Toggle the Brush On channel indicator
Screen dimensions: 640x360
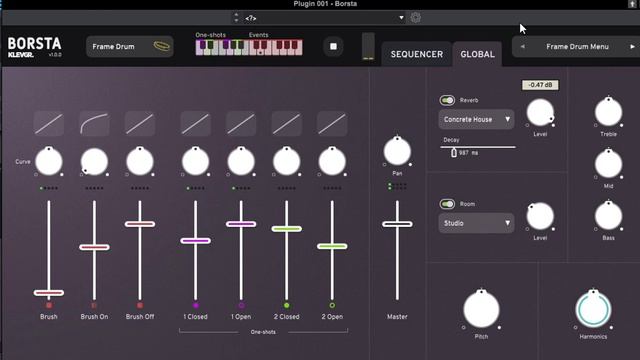(x=94, y=305)
